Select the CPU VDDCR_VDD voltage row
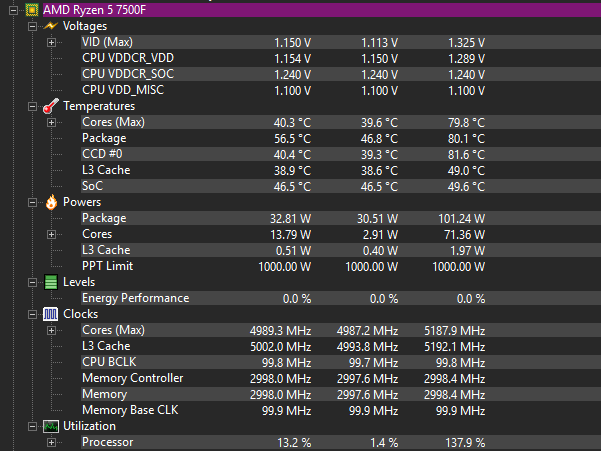 [341, 58]
